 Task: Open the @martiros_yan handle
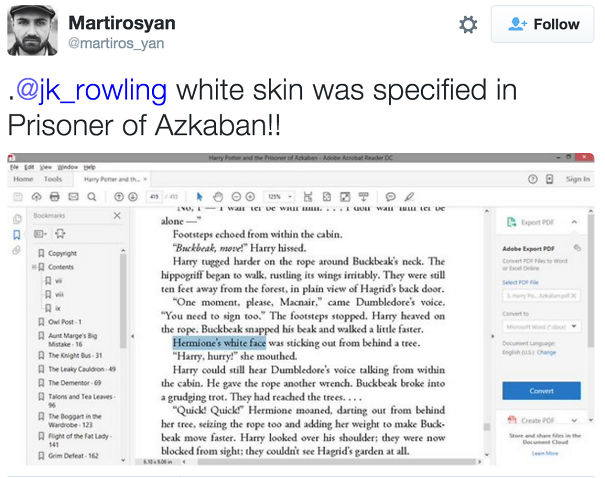point(116,43)
